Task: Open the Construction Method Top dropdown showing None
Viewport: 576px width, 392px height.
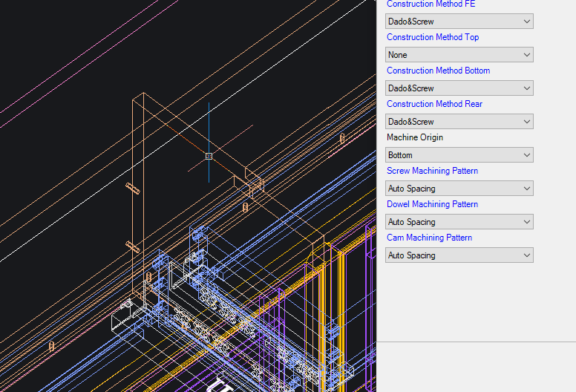Action: pyautogui.click(x=459, y=55)
